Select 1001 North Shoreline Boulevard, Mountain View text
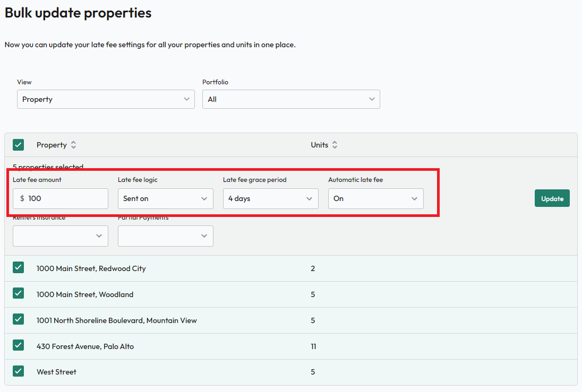This screenshot has height=392, width=582. coord(116,320)
